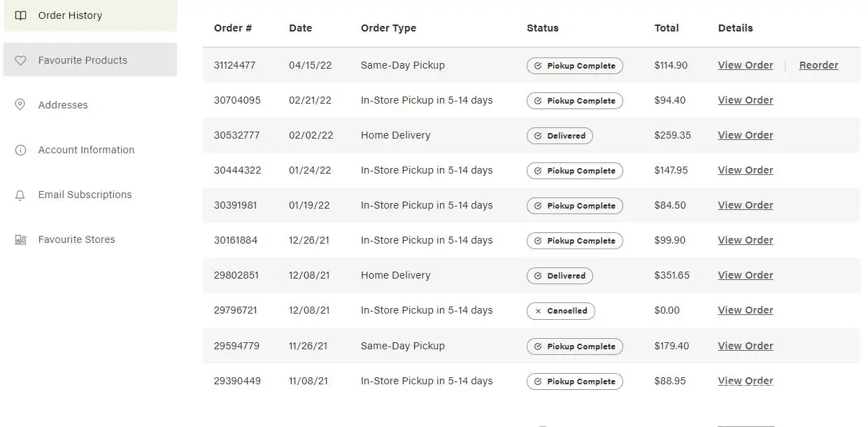868x427 pixels.
Task: Click the Favourite Stores building icon
Action: (20, 240)
